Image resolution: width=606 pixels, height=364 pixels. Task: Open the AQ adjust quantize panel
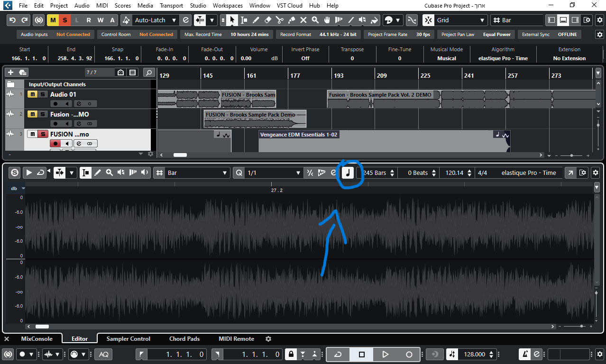104,354
